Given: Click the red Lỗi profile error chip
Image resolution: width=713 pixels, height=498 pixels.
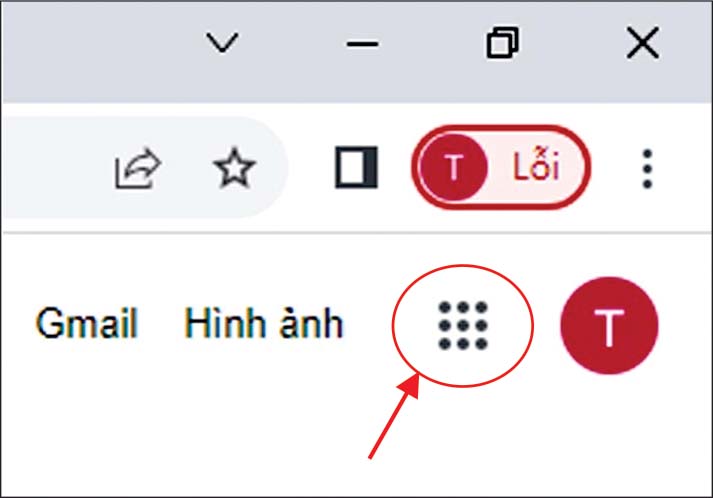Looking at the screenshot, I should pyautogui.click(x=501, y=167).
